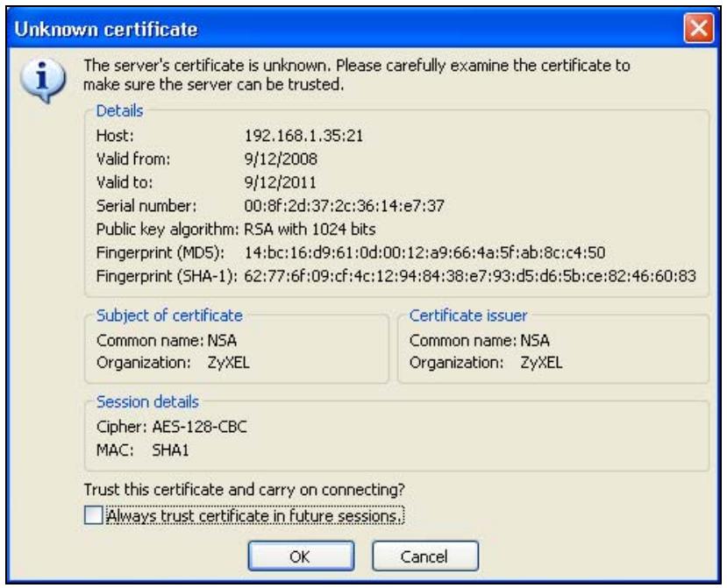Click Common name NSA under Certificate issuer

pos(480,341)
